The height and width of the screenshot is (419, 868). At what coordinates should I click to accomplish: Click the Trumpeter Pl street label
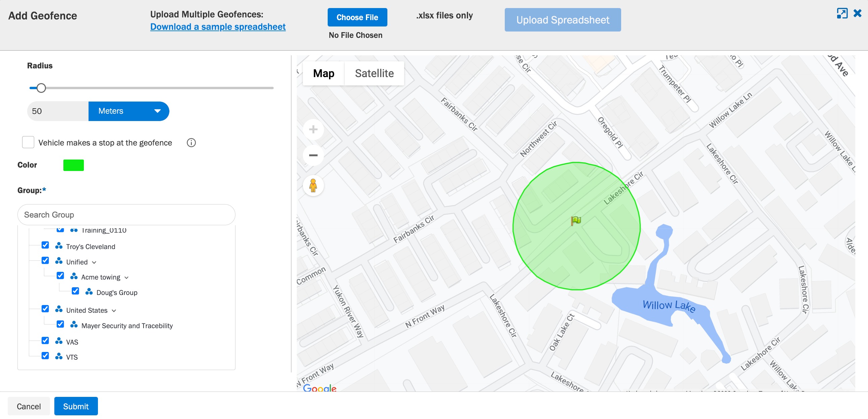click(x=675, y=84)
